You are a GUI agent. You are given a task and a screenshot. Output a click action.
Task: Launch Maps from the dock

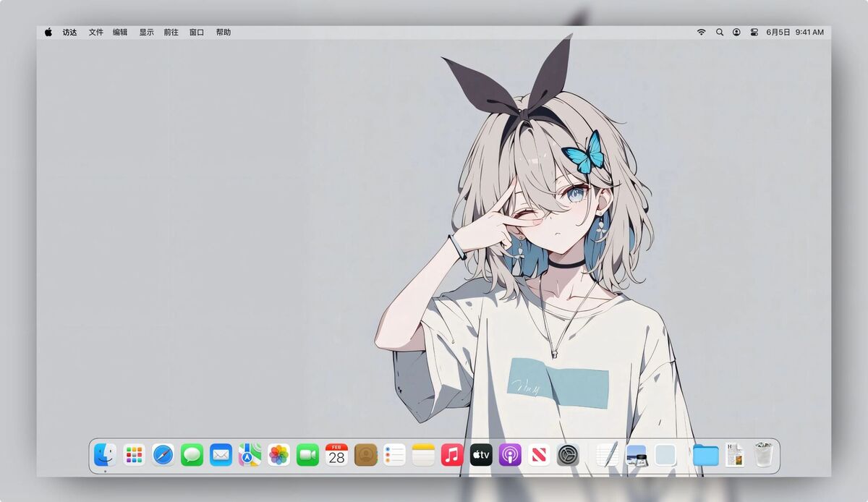(x=250, y=455)
